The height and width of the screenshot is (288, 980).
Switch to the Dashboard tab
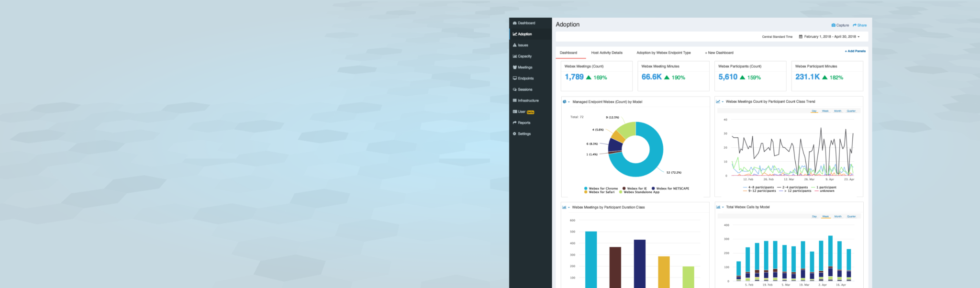tap(568, 53)
